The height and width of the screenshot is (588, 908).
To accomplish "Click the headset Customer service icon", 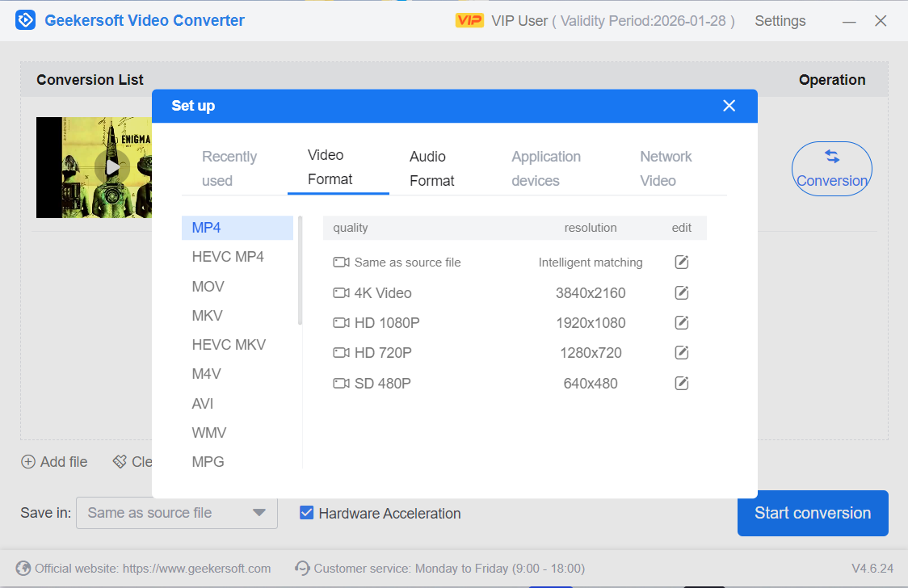I will [x=302, y=569].
